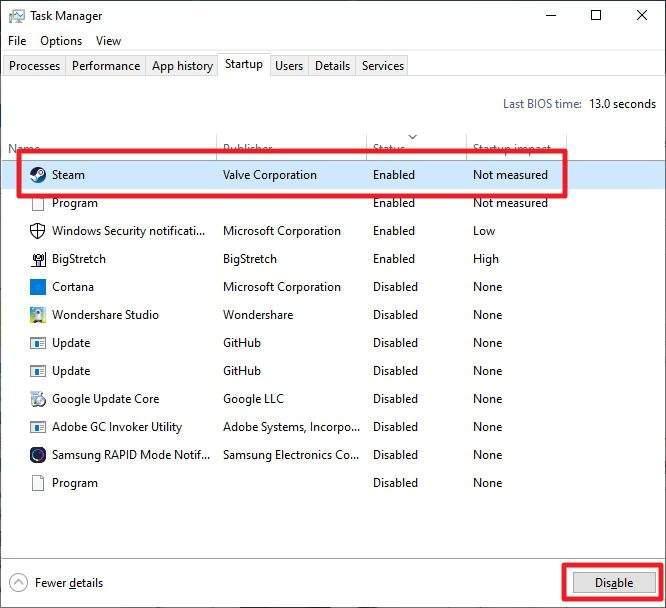666x608 pixels.
Task: Switch to the Services tab
Action: click(383, 66)
